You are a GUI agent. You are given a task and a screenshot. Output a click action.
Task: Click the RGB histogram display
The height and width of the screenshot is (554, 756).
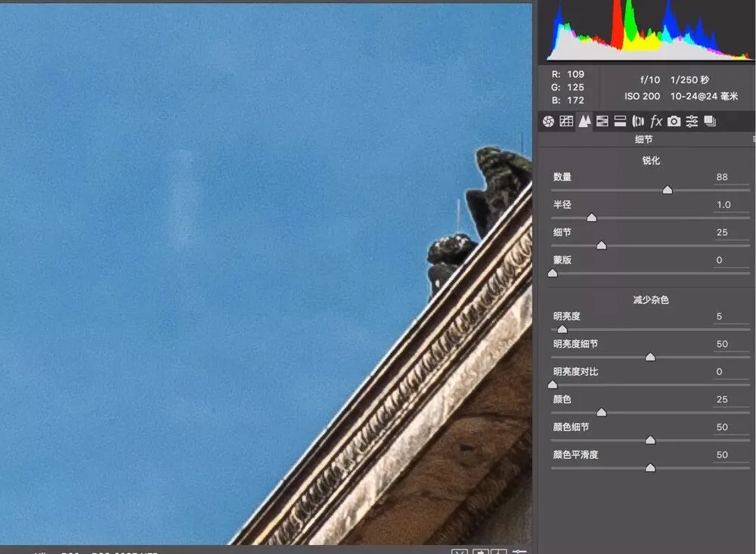click(x=648, y=30)
